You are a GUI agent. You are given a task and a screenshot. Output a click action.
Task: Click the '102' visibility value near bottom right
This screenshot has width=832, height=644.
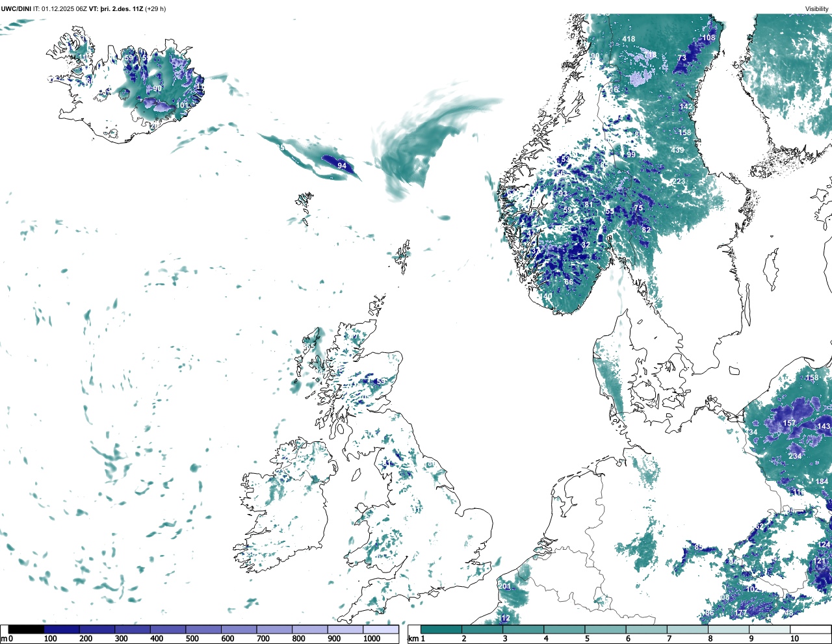coord(752,589)
